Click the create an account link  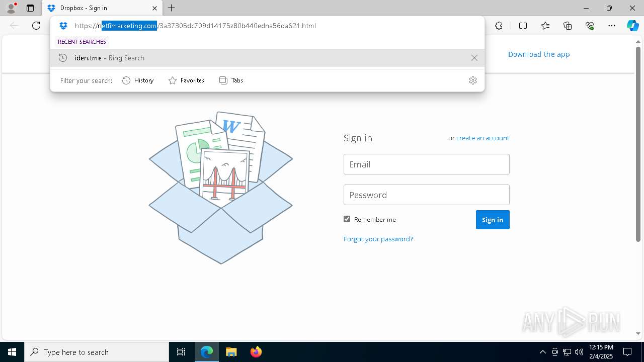[x=482, y=138]
